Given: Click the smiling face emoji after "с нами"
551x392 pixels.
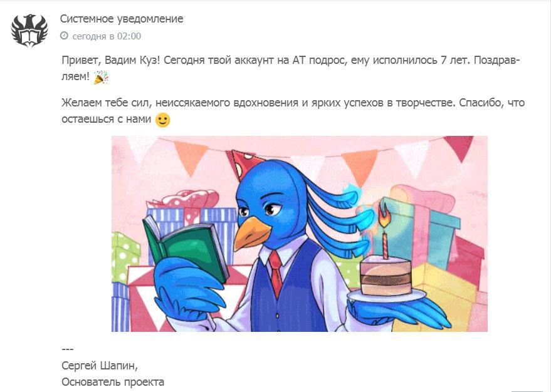Looking at the screenshot, I should point(162,120).
